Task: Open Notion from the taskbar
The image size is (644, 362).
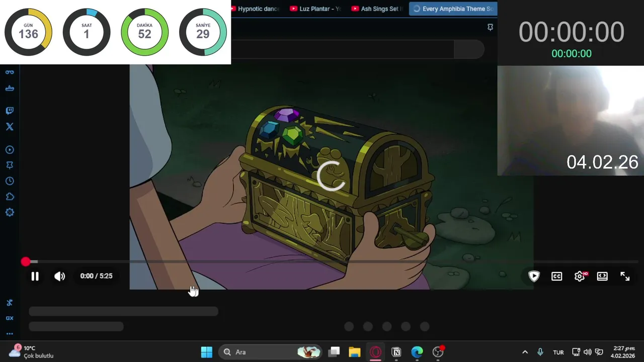Action: [396, 352]
